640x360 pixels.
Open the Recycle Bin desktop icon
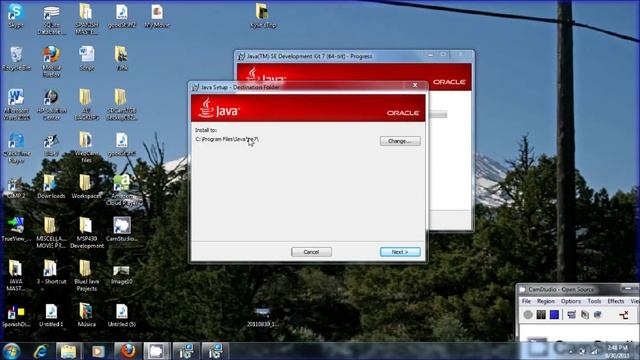[16, 58]
